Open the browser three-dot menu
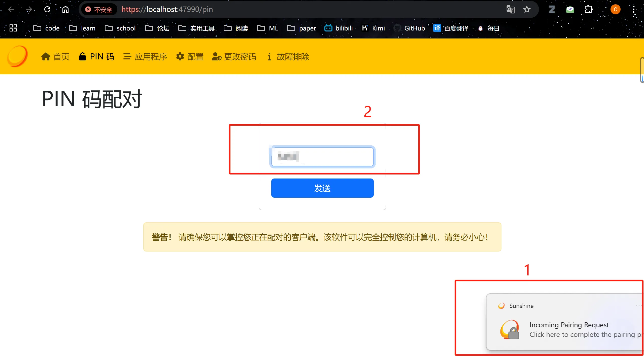The width and height of the screenshot is (644, 356). (x=634, y=10)
